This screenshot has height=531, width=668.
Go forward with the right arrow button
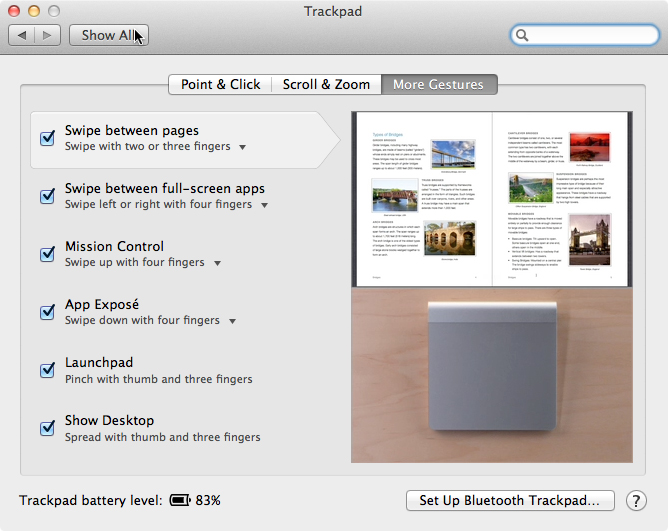pos(47,35)
